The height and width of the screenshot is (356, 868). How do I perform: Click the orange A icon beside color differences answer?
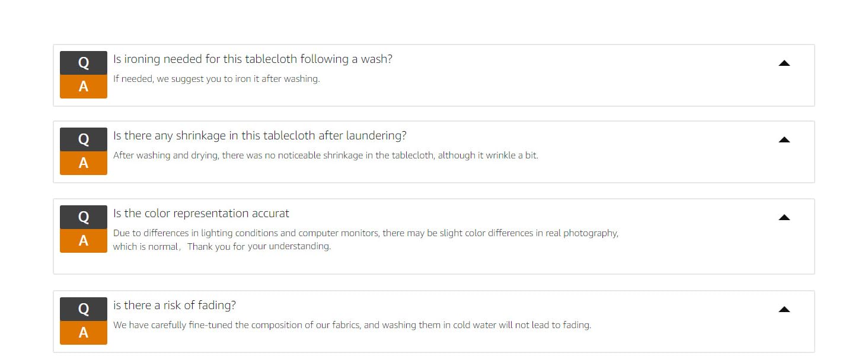click(84, 241)
